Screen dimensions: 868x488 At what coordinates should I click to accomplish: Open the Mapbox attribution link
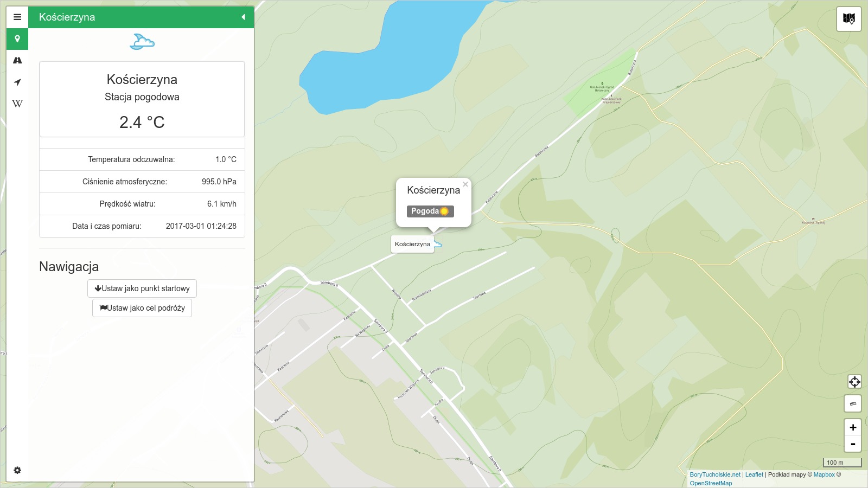click(x=824, y=474)
